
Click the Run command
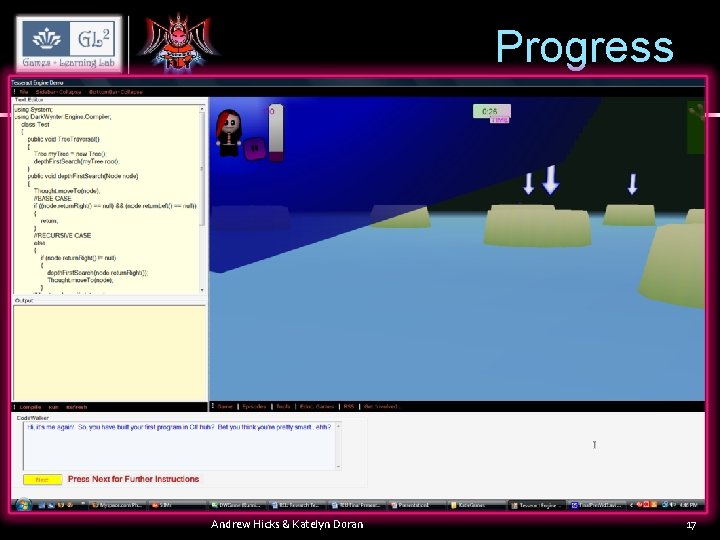point(53,407)
